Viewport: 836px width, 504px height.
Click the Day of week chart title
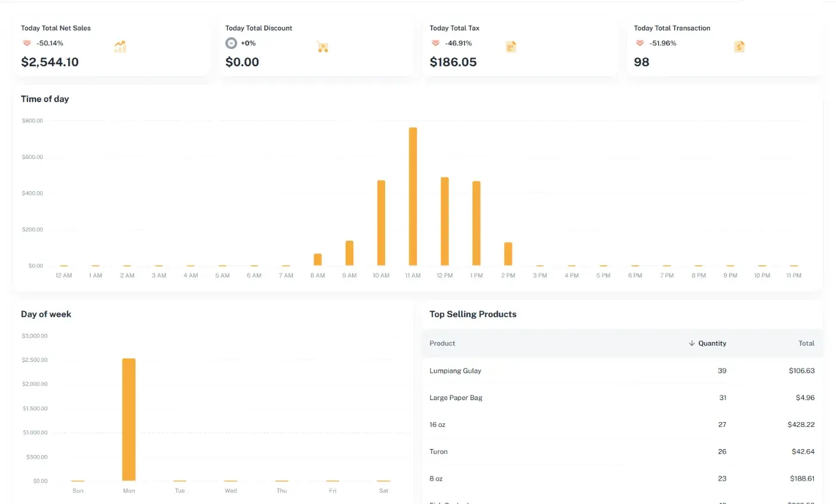[x=46, y=314]
